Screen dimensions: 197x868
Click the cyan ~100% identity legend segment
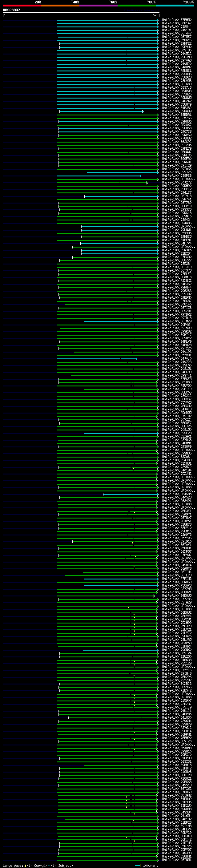pos(175,6)
